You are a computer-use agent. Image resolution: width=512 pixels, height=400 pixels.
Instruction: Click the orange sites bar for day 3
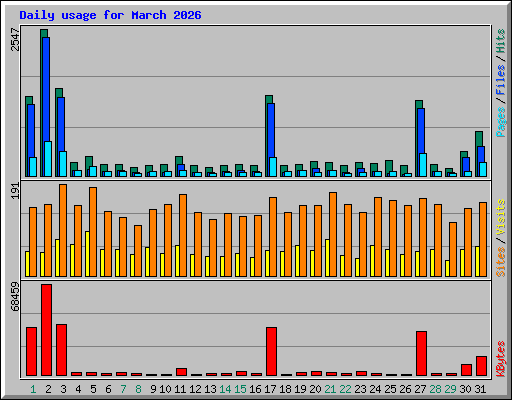coord(63,230)
